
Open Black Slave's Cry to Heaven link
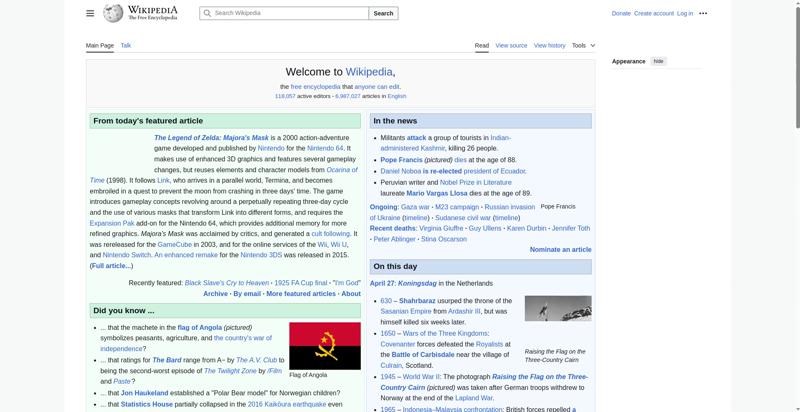[x=227, y=283]
